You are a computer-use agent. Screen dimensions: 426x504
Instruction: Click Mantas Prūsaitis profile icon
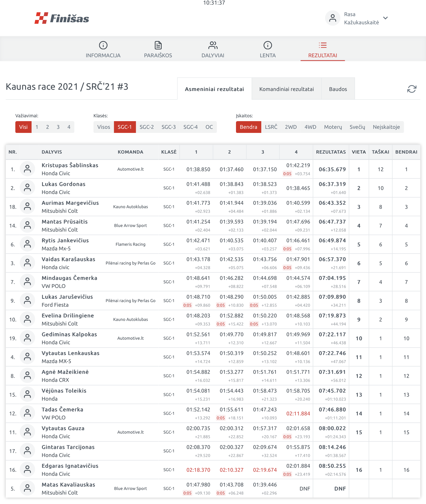[27, 225]
